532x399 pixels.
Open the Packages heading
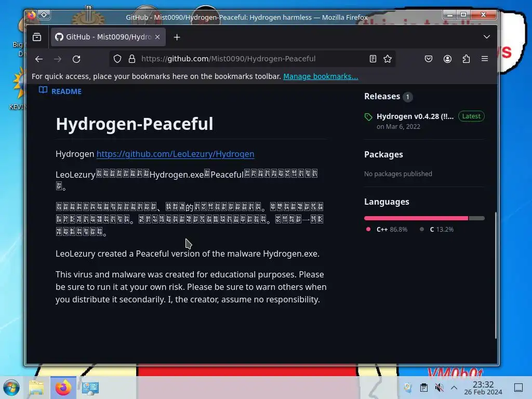tap(383, 154)
